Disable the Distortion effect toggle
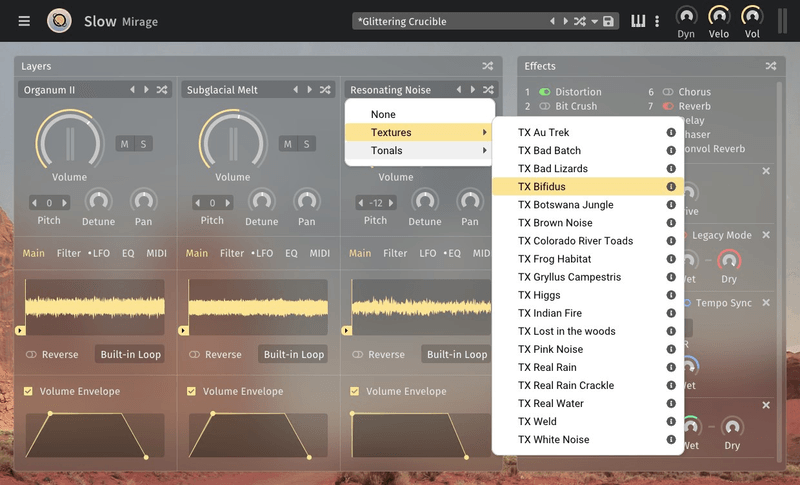Screen dimensions: 800x485 tap(544, 92)
